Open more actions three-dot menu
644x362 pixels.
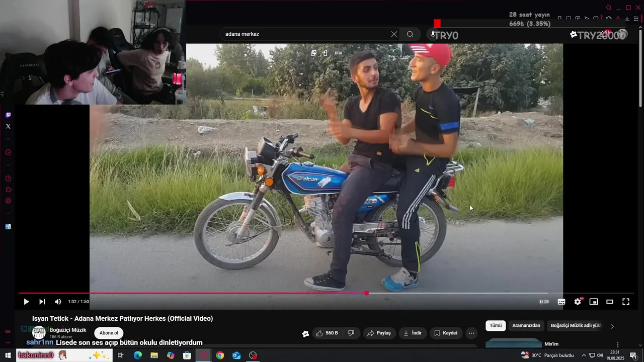[471, 333]
